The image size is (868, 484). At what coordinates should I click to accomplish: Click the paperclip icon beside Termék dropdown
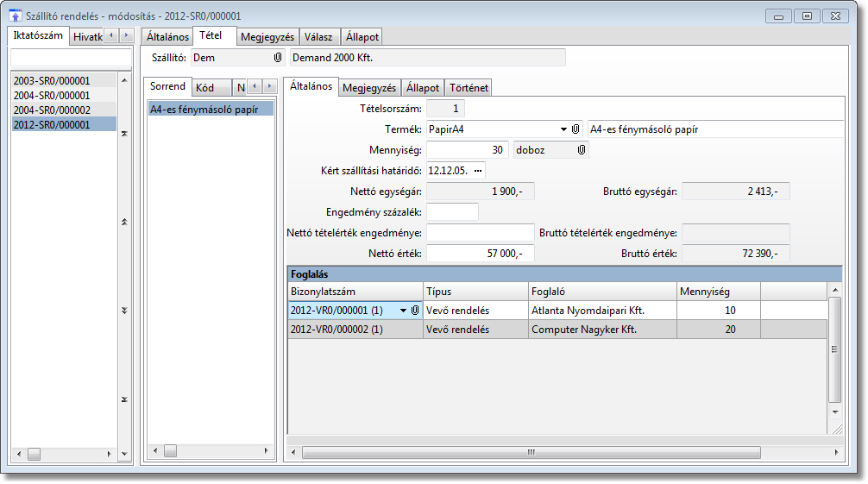(x=576, y=129)
